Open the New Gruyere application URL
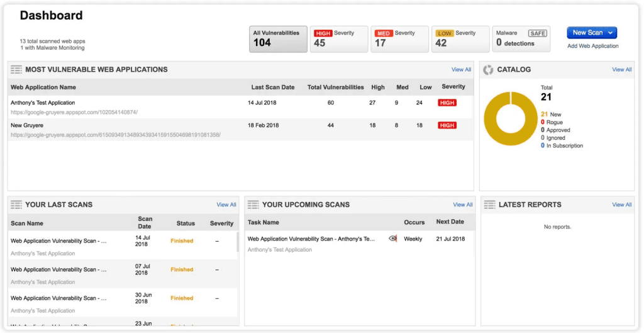Viewport: 644px width, 333px height. pyautogui.click(x=115, y=135)
